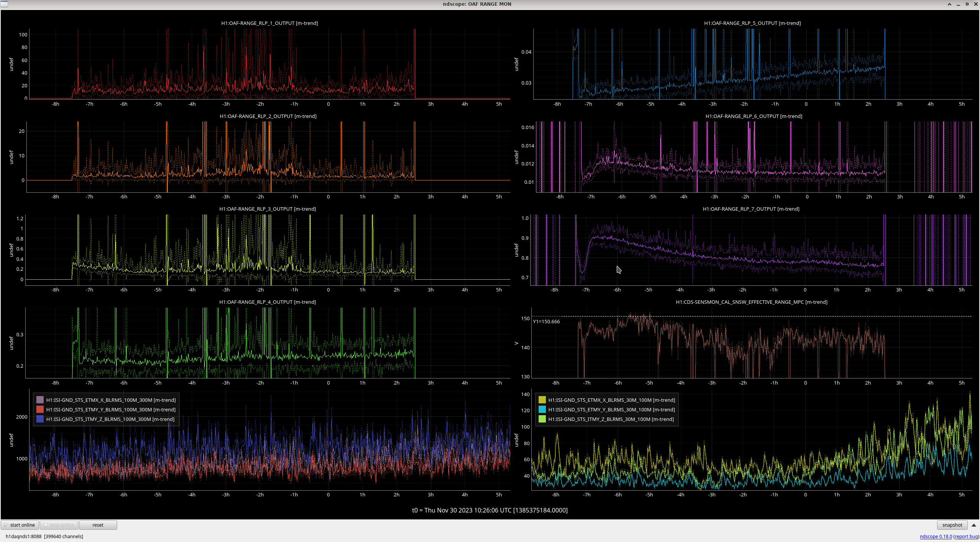
Task: Click the 0.04 y-axis tick of RLP_5 plot
Action: 526,52
